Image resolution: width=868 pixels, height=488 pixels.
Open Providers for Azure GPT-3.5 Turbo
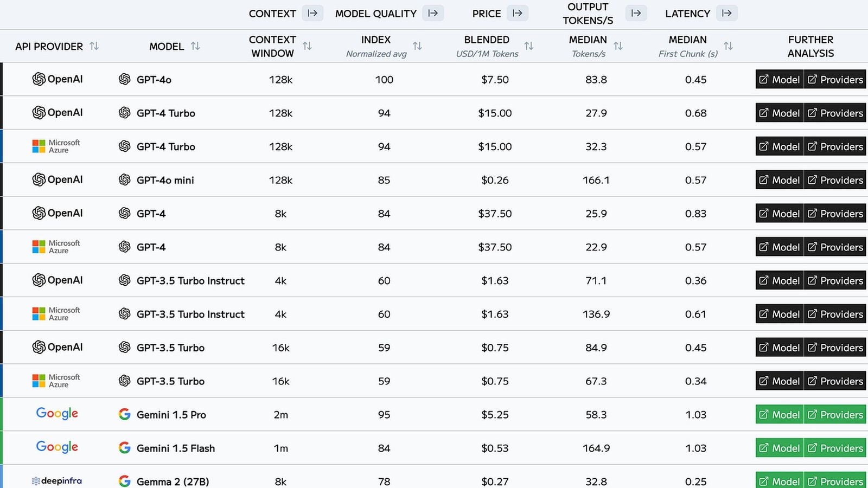[835, 381]
